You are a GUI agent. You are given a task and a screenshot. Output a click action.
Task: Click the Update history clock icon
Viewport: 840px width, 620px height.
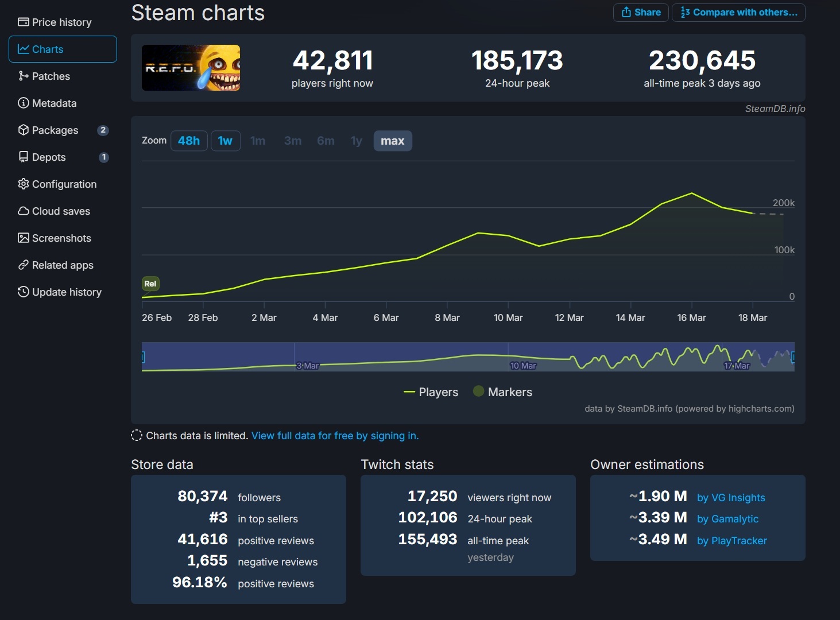click(x=23, y=292)
